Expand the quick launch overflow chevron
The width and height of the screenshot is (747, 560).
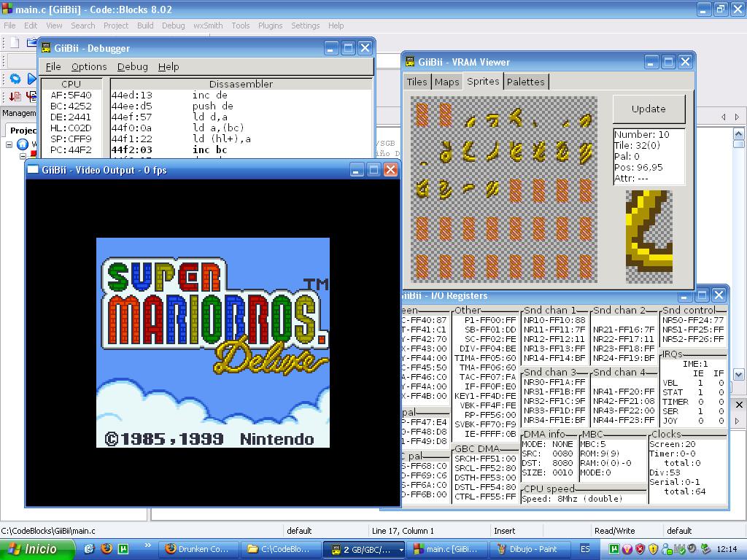click(147, 546)
